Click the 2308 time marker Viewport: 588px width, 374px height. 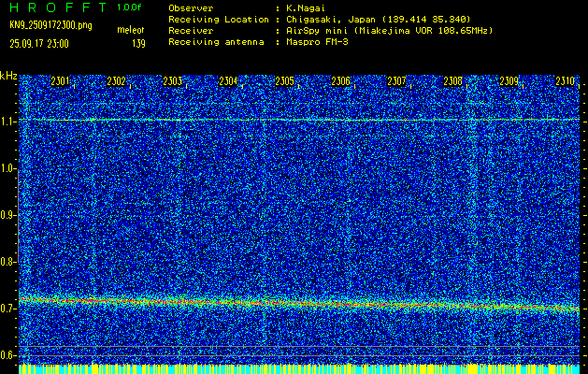point(453,81)
